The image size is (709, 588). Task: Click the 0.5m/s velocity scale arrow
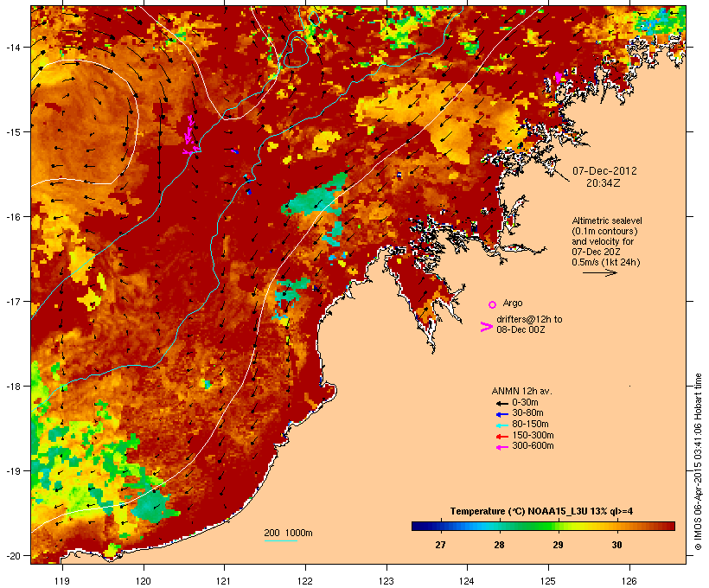click(599, 272)
